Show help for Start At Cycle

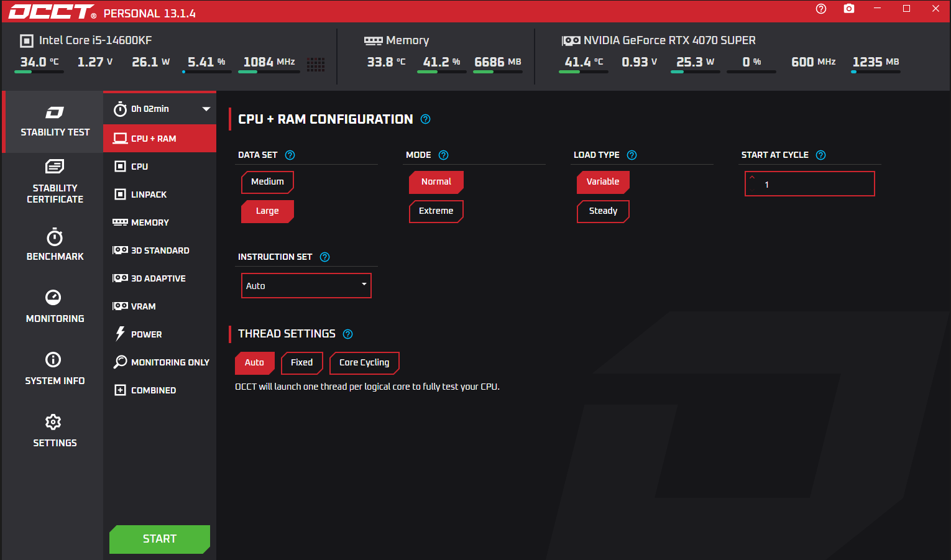[820, 155]
